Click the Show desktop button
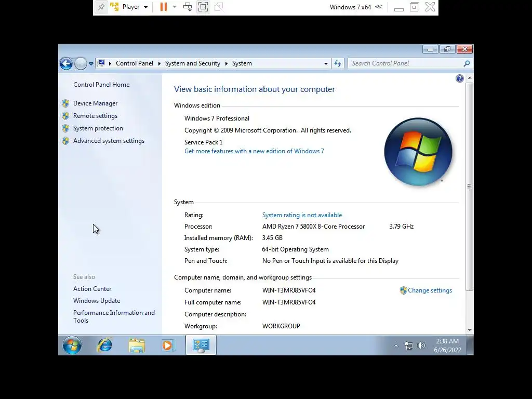 click(470, 345)
